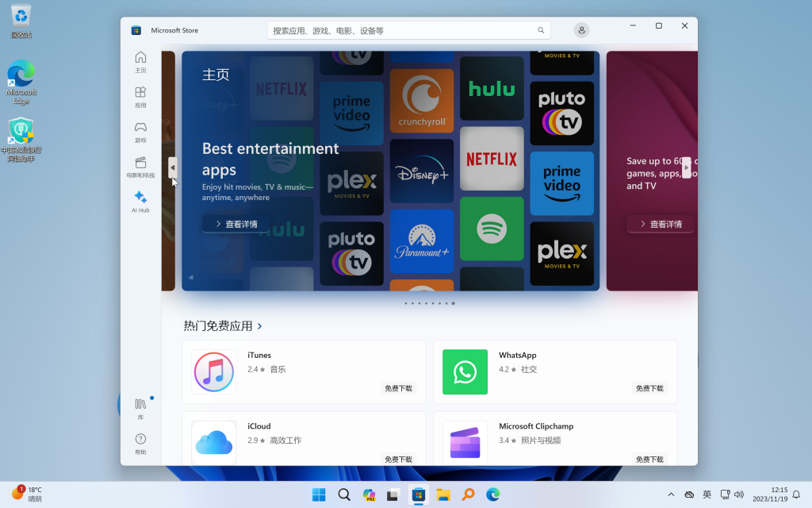Click the WhatsApp app name text
This screenshot has height=508, width=812.
pyautogui.click(x=517, y=355)
